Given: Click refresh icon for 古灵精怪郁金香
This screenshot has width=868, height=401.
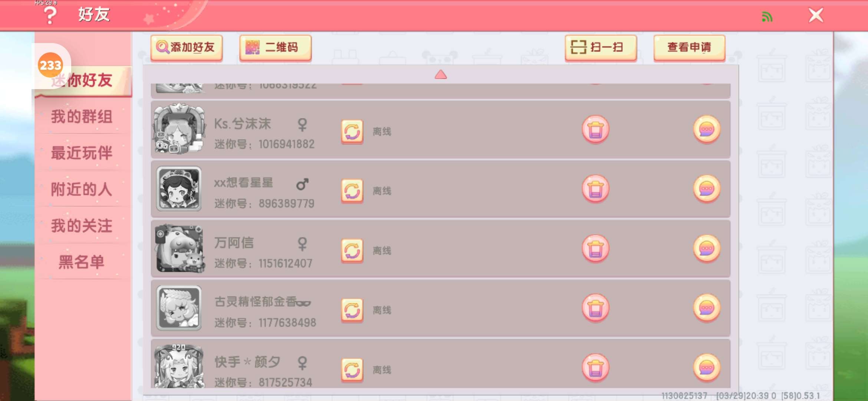Looking at the screenshot, I should point(352,310).
